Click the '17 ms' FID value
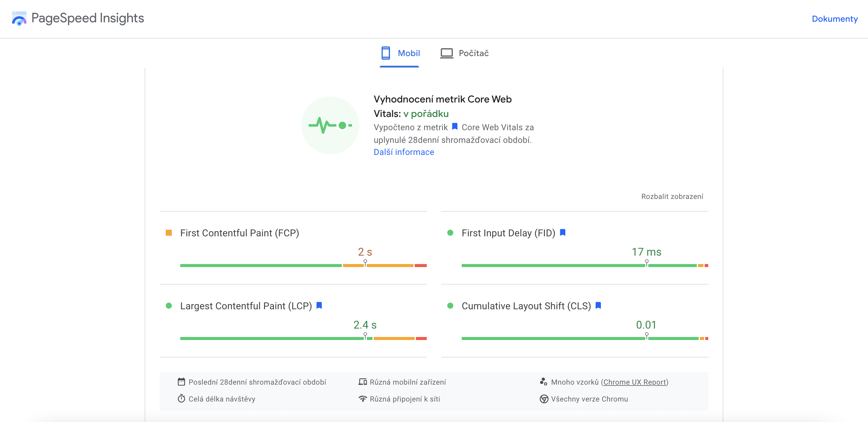The height and width of the screenshot is (422, 868). tap(646, 252)
